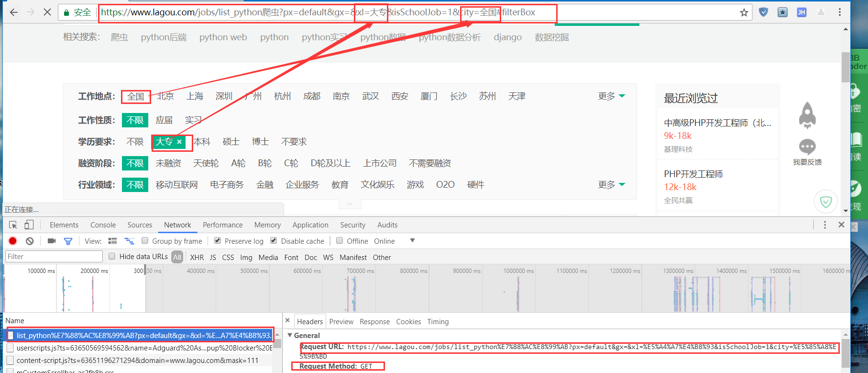868x373 pixels.
Task: Click the page vertical scrollbar thumb
Action: 846,68
